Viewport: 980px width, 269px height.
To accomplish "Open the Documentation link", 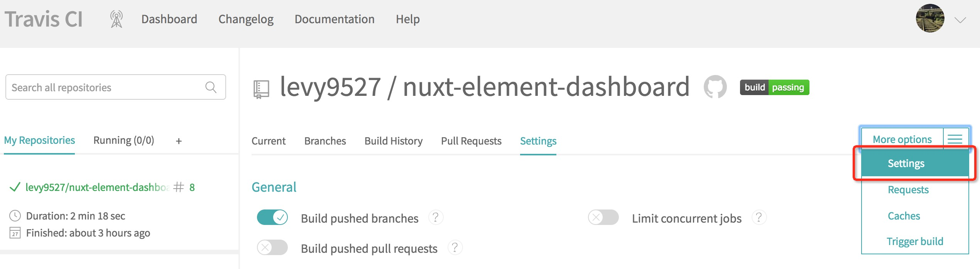I will tap(335, 19).
